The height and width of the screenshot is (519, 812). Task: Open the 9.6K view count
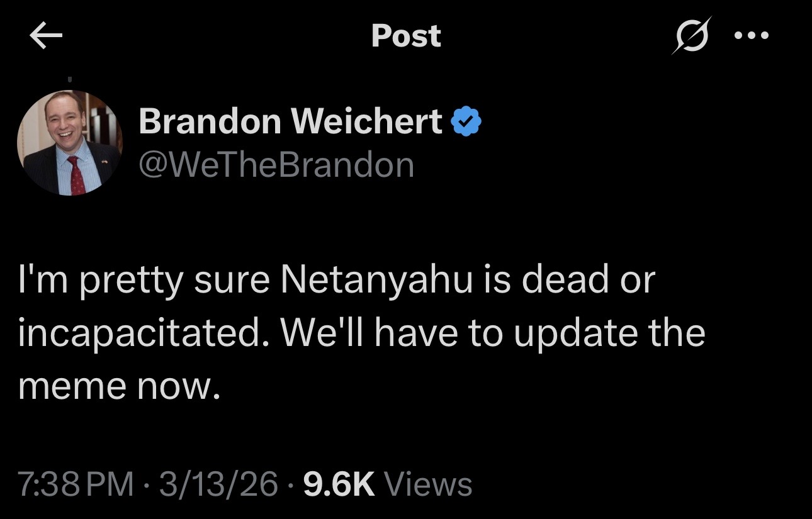point(339,484)
